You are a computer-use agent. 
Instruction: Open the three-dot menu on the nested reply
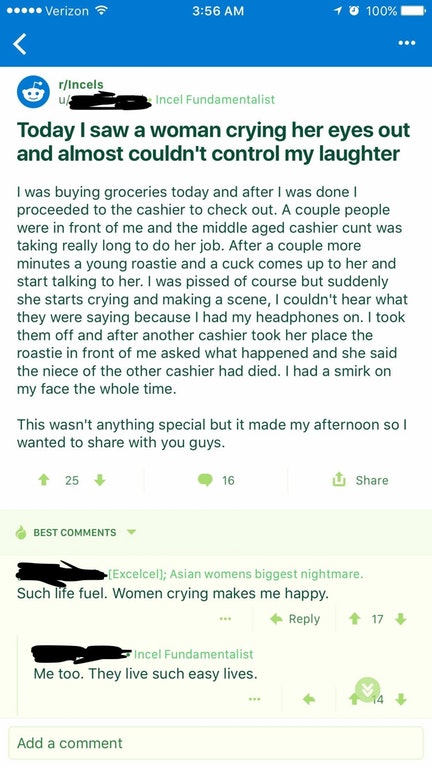(x=254, y=700)
